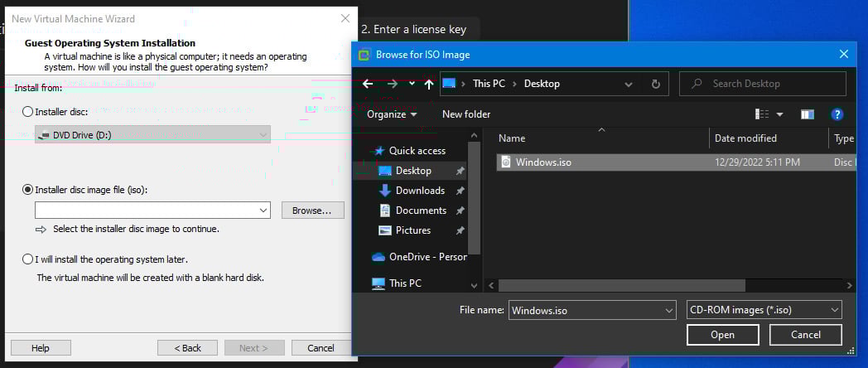
Task: Open Documents in navigation pane
Action: [x=421, y=211]
